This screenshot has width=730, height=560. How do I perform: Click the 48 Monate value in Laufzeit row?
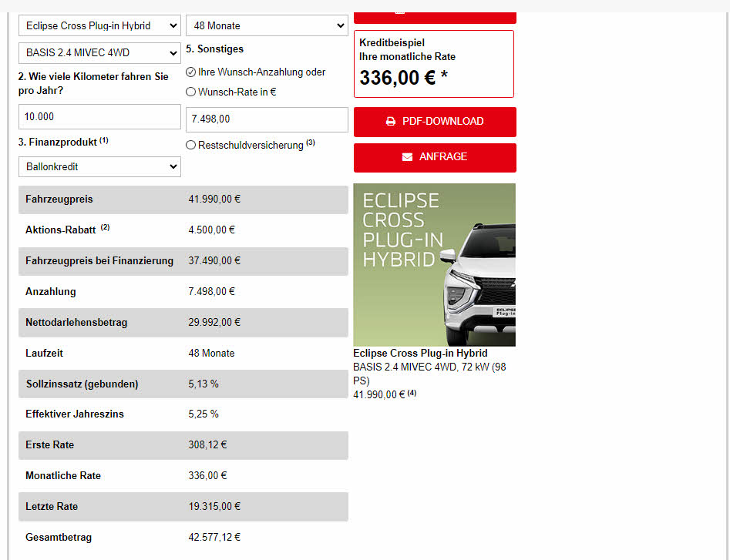pos(211,353)
